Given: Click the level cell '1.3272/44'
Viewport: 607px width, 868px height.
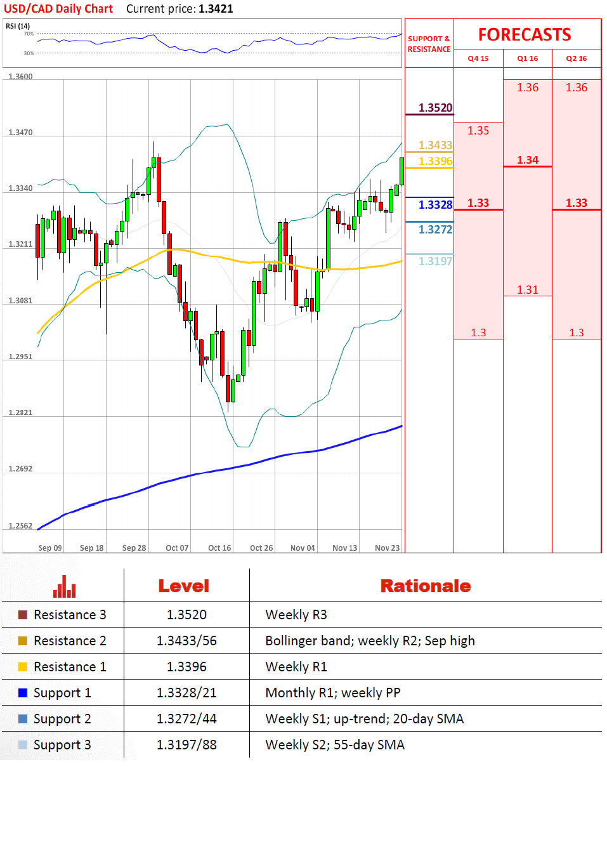Looking at the screenshot, I should 186,719.
